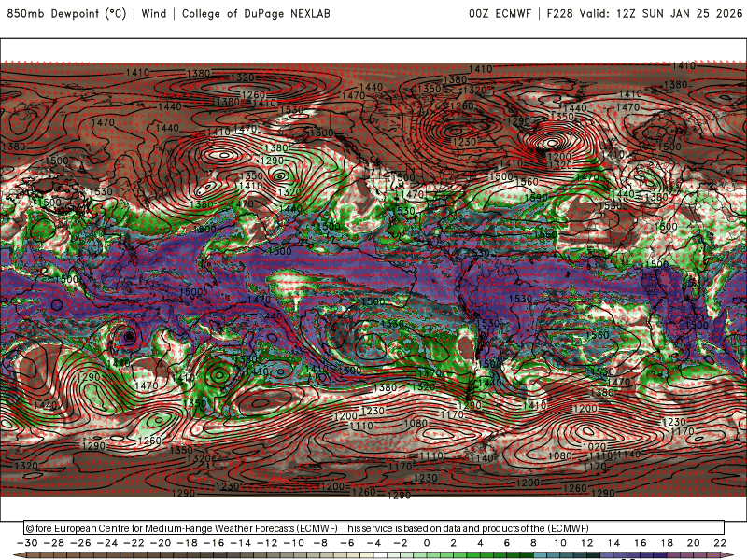Click the '1590' contour label
This screenshot has height=560, width=747.
[x=536, y=197]
